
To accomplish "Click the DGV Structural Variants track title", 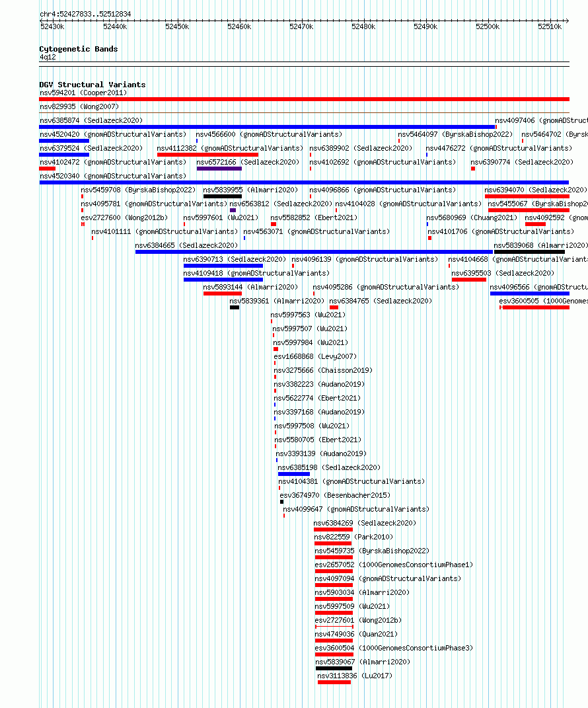I will 92,85.
